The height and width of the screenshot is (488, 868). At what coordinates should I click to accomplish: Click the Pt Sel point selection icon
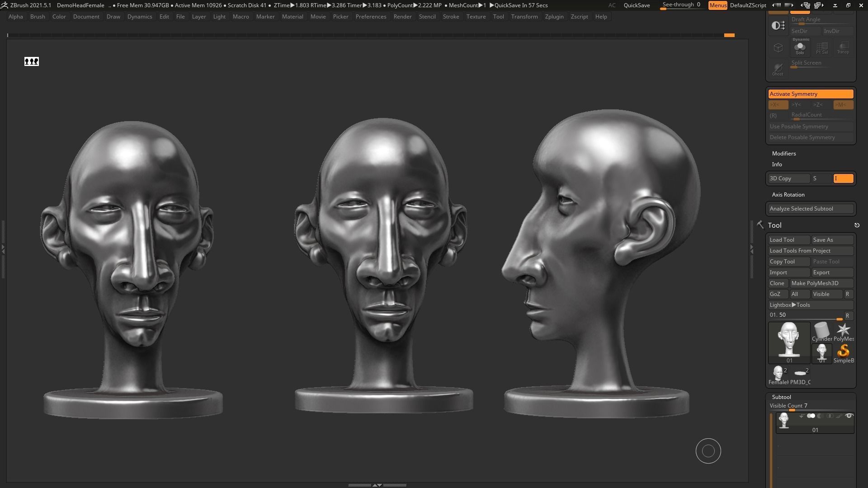[821, 47]
